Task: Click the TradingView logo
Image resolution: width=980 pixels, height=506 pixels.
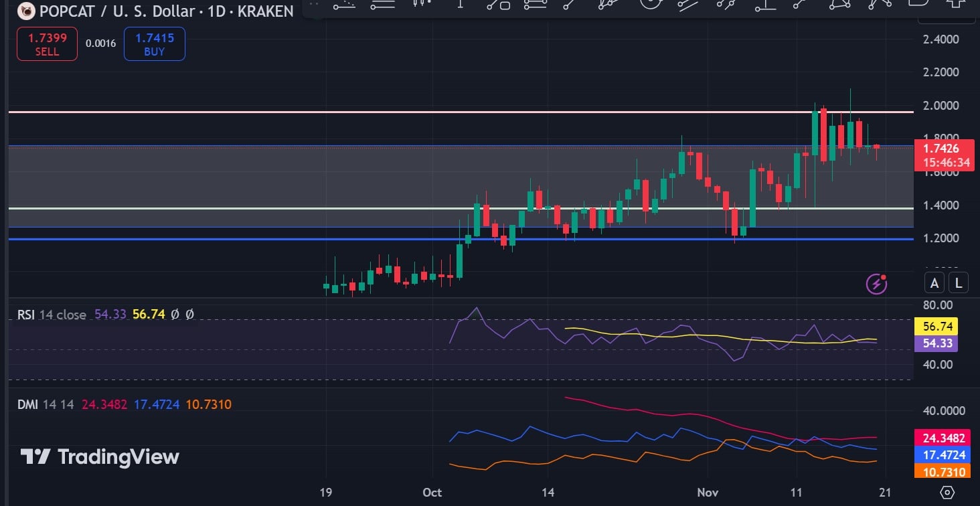Action: 100,456
